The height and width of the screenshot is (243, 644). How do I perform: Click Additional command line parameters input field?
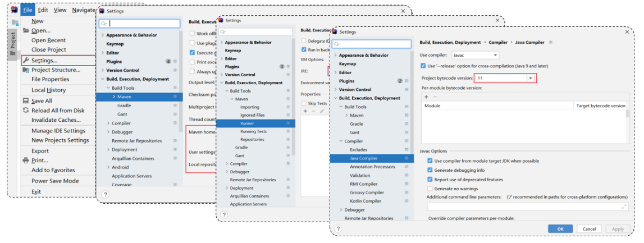coord(528,207)
